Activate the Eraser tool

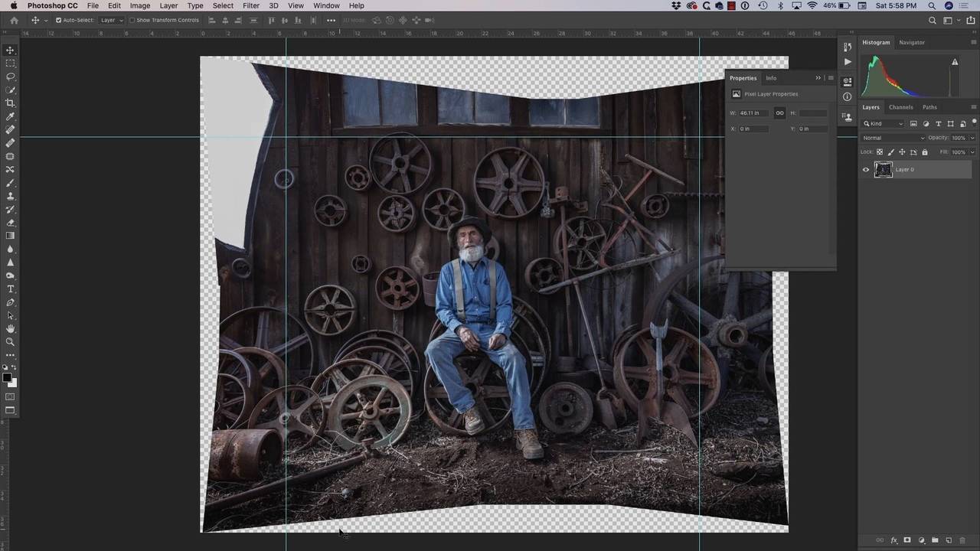coord(11,223)
